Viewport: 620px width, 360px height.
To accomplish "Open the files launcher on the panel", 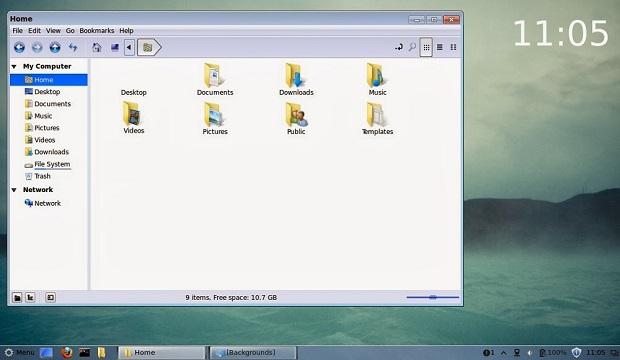I will [102, 352].
